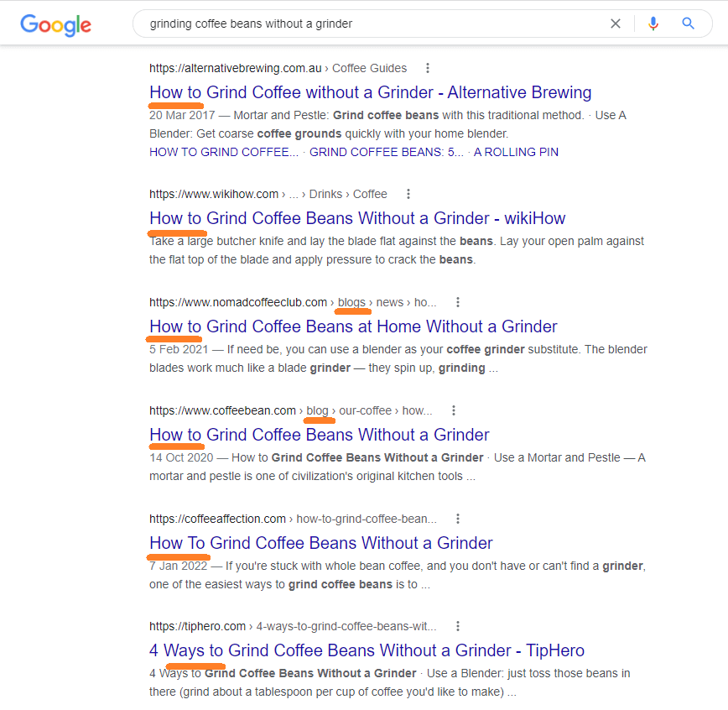Click the '14 Oct 2020' snippet date
This screenshot has width=728, height=710.
coord(181,457)
